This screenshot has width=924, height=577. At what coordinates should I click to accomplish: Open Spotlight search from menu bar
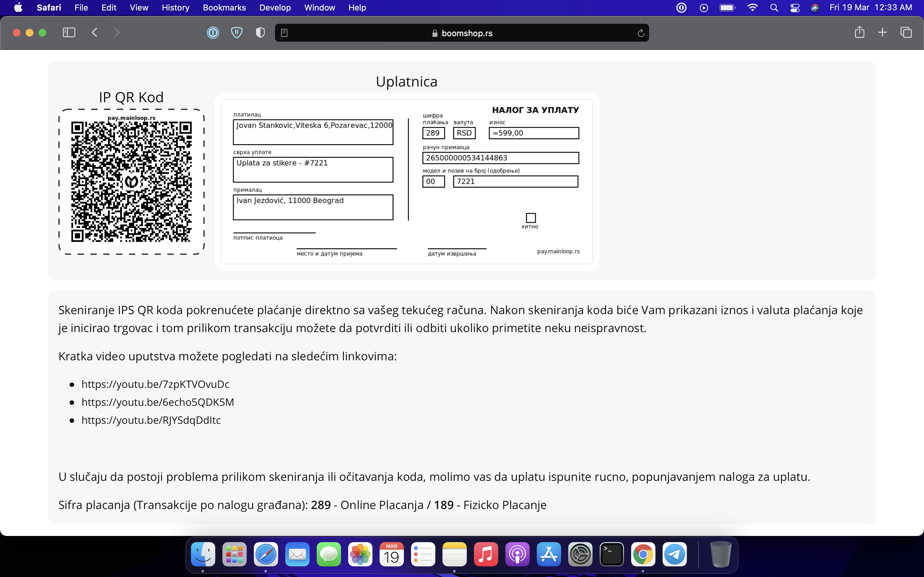pyautogui.click(x=774, y=7)
